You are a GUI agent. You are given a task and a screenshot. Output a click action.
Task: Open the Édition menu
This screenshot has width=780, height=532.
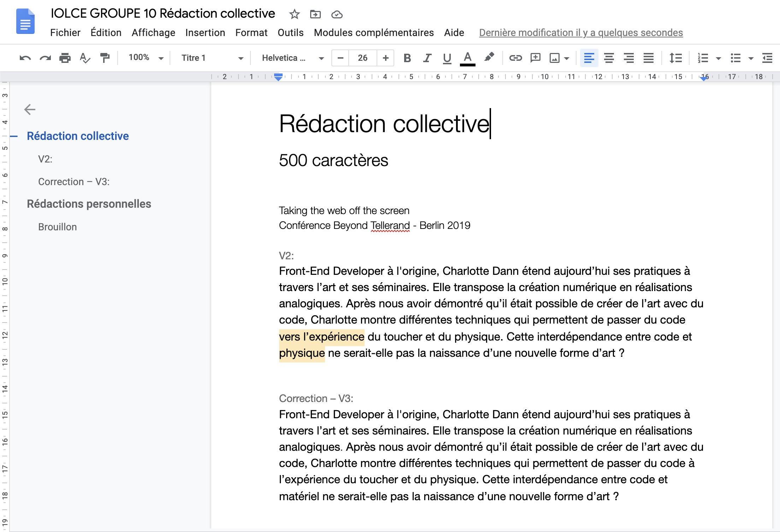pos(106,32)
